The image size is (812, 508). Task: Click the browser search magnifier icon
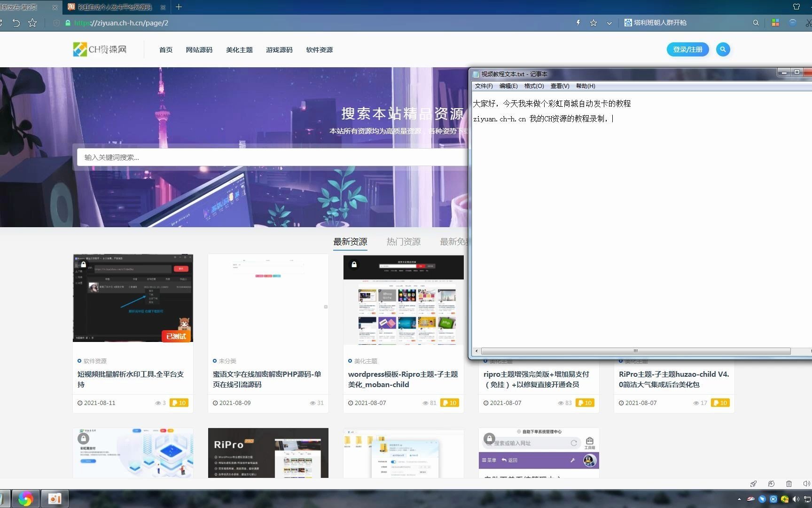756,23
